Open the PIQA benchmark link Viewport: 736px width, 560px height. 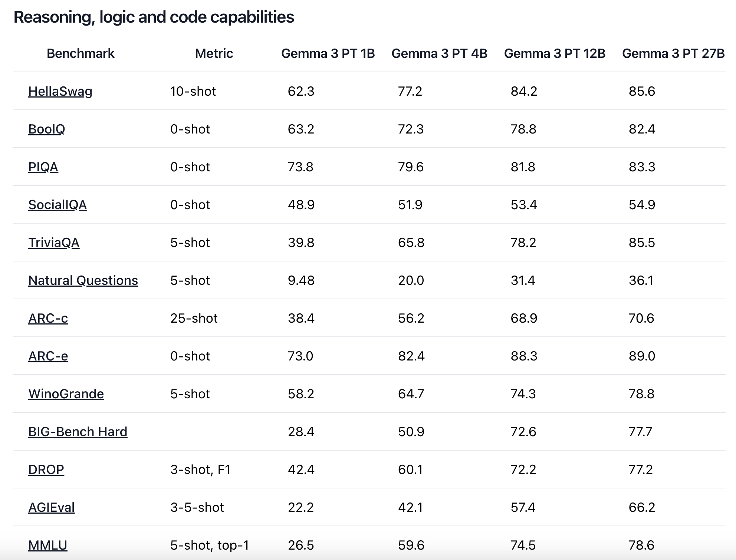click(x=43, y=167)
